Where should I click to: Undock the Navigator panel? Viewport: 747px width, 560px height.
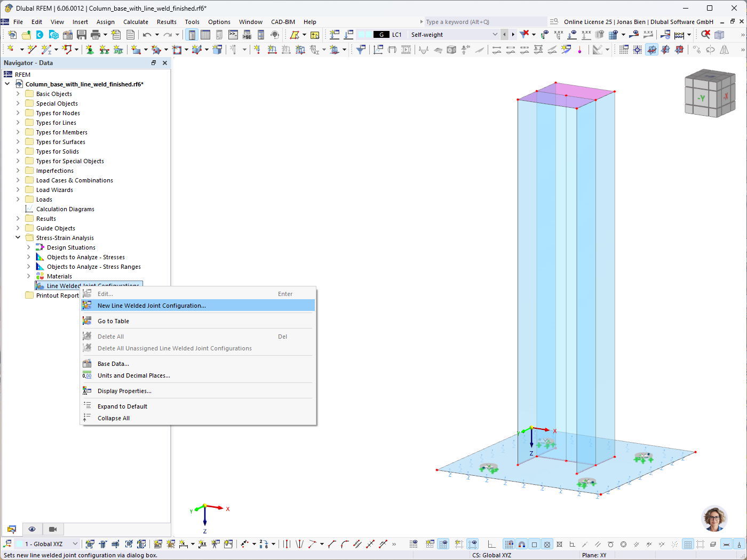(x=154, y=63)
